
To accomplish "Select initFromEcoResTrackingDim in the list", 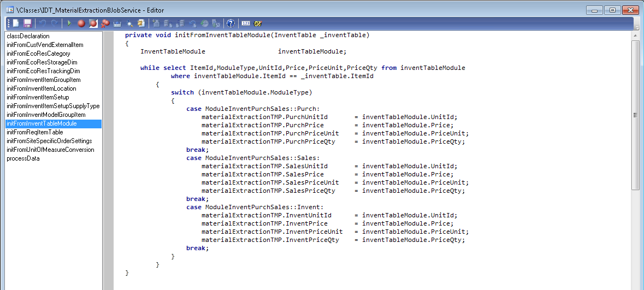I will pos(43,71).
